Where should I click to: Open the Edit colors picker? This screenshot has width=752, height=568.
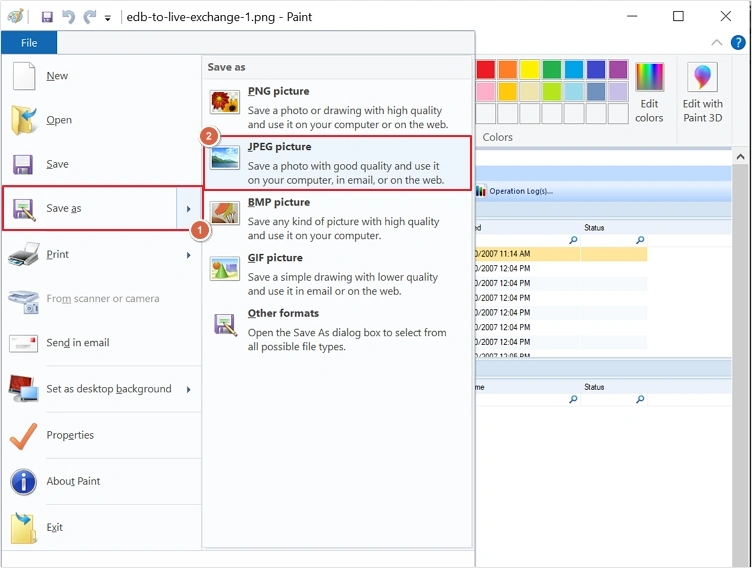(649, 92)
